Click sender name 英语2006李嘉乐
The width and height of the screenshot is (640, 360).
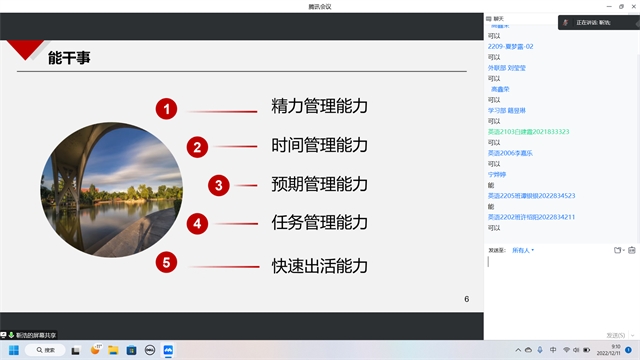(x=510, y=153)
